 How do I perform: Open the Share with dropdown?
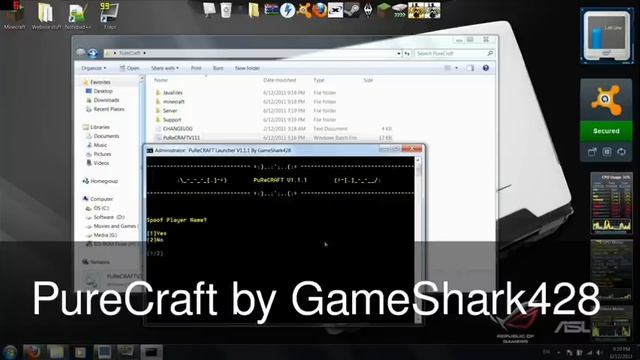click(165, 68)
